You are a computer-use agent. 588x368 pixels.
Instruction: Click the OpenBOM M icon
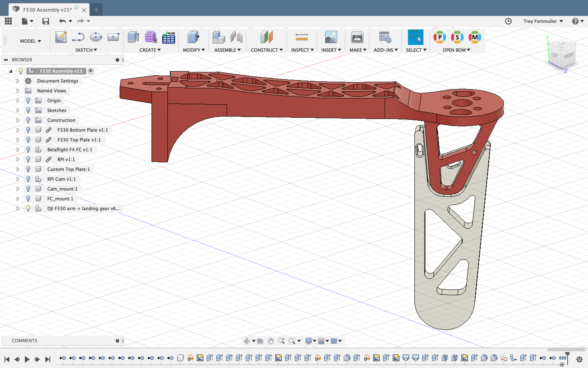tap(475, 37)
